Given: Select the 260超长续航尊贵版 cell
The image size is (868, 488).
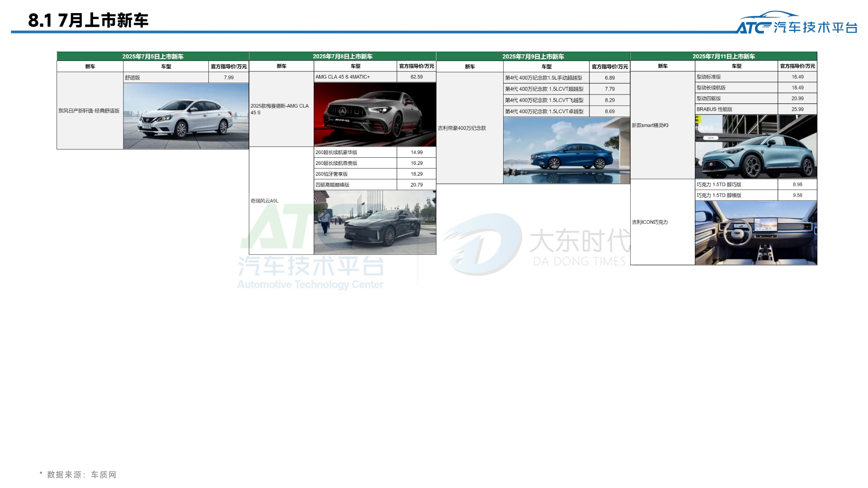Looking at the screenshot, I should [x=355, y=163].
